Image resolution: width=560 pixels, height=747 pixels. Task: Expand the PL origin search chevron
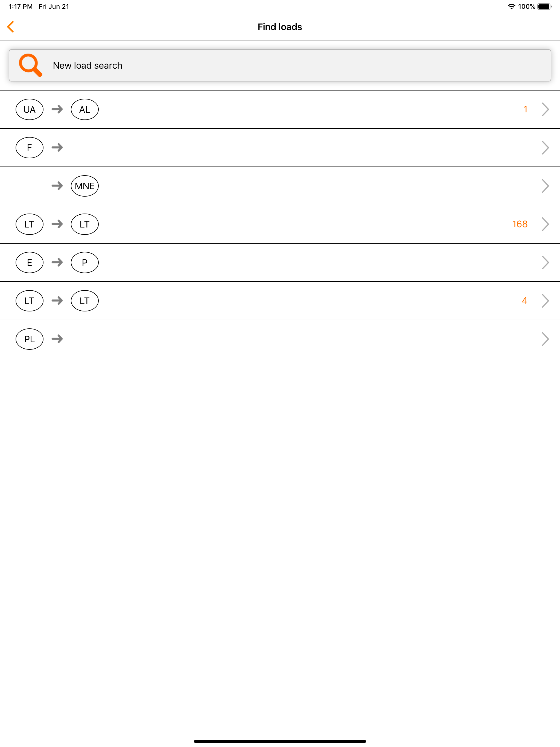click(x=545, y=339)
